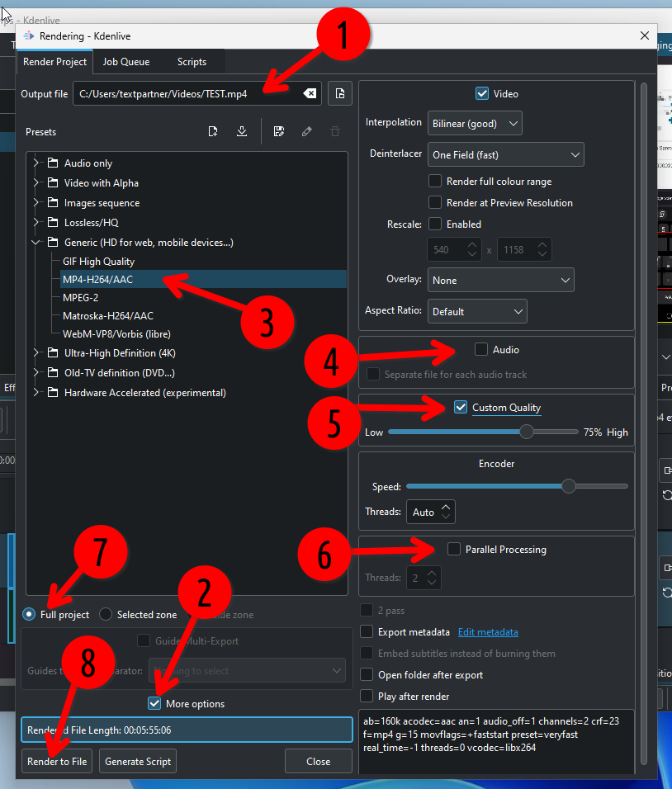Open the output file browse dialog icon
Screen dimensions: 672x789
pos(340,93)
